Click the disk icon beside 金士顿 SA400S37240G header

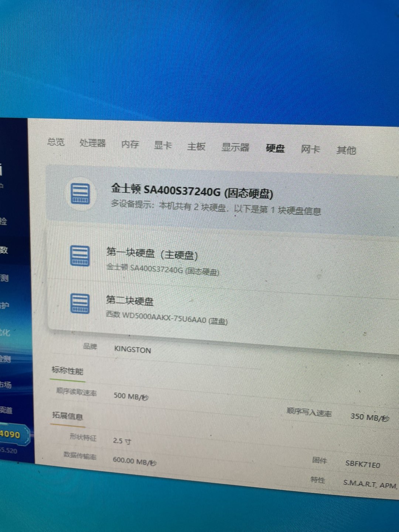pos(80,194)
